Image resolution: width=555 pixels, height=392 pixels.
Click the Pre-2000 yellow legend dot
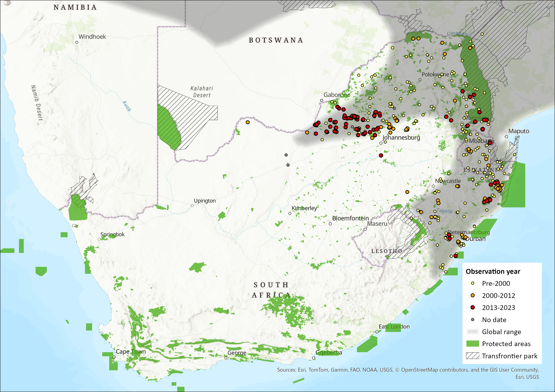pyautogui.click(x=473, y=283)
